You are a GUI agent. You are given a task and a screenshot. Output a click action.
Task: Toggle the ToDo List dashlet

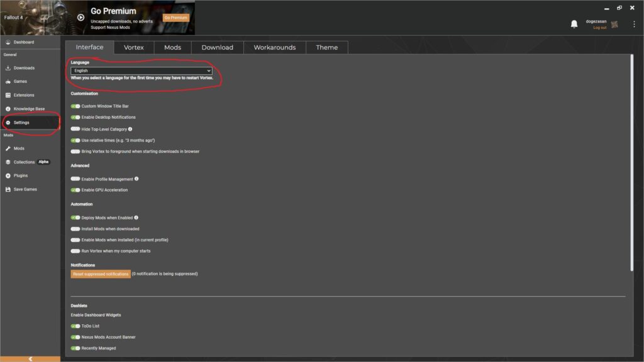[75, 326]
